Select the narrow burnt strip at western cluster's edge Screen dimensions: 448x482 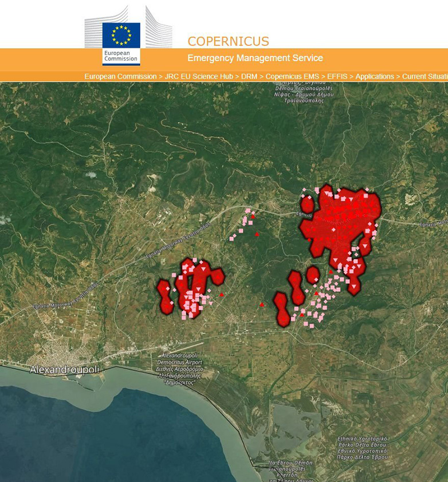165,297
